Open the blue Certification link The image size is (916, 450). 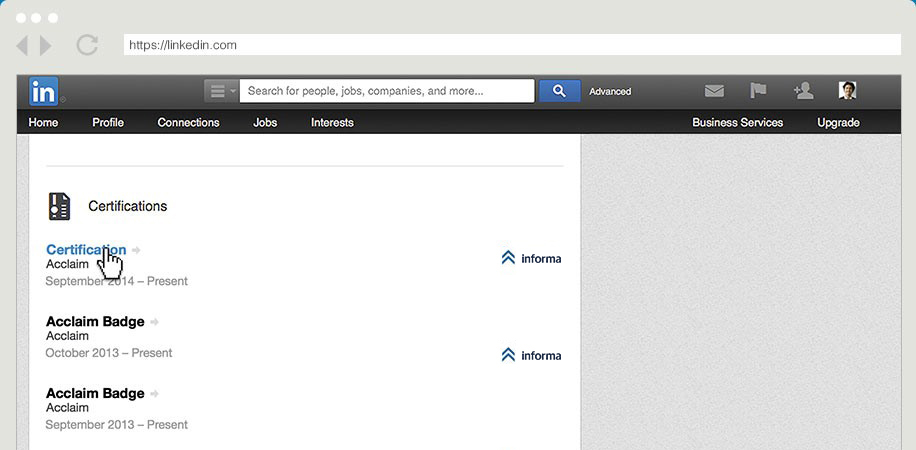(x=86, y=250)
